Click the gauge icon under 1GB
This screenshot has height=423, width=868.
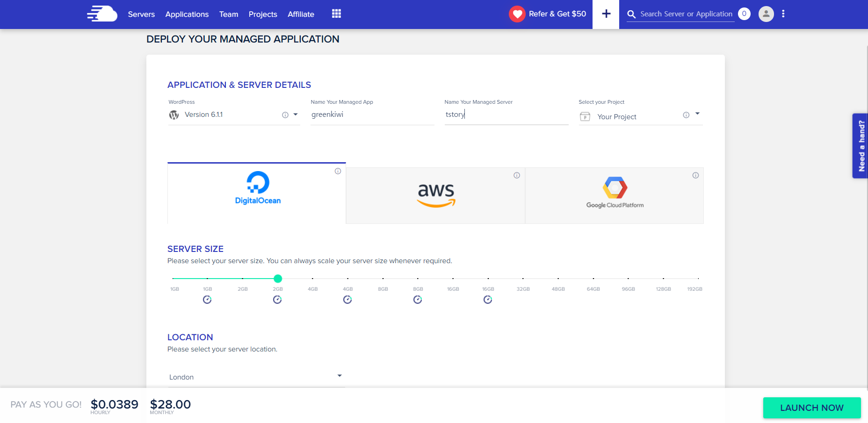point(207,300)
